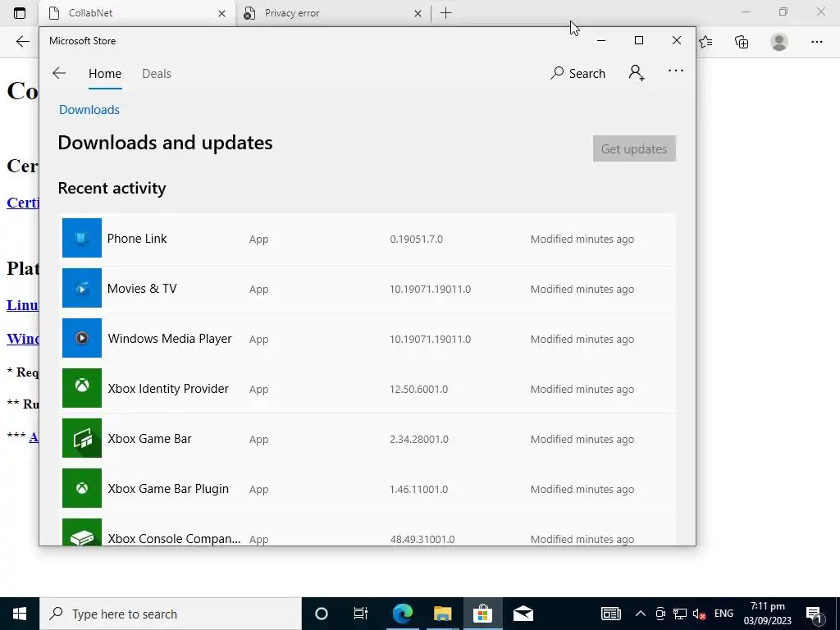Open Edge Collections icon
840x630 pixels.
[x=742, y=42]
